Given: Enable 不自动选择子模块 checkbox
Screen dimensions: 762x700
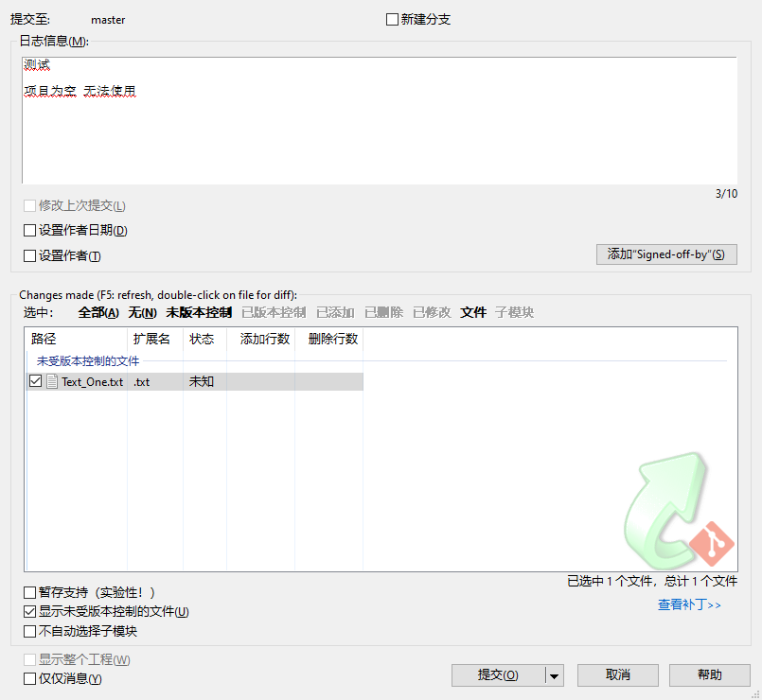Looking at the screenshot, I should 30,631.
